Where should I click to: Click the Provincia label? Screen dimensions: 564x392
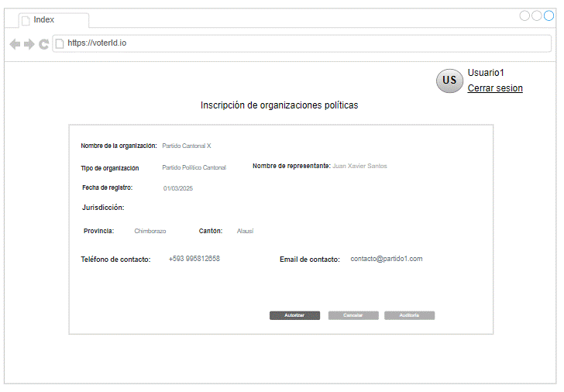[x=98, y=231]
